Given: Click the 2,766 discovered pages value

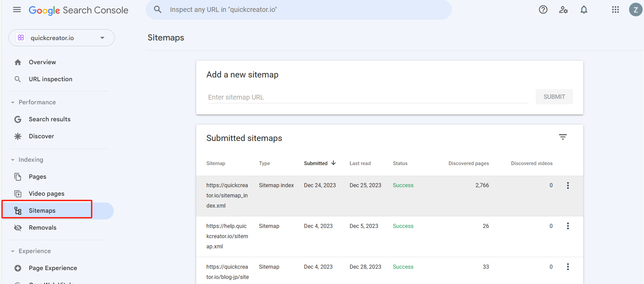Looking at the screenshot, I should point(482,185).
